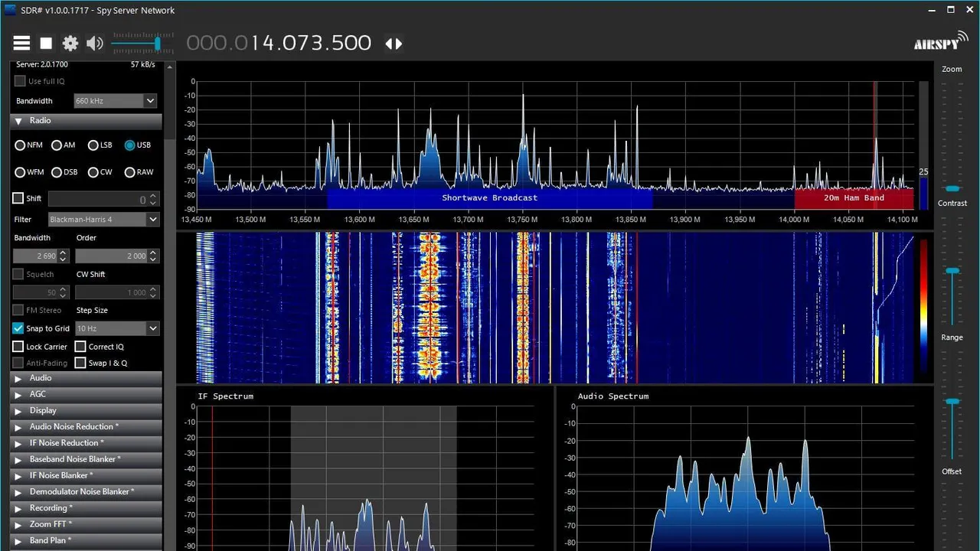The height and width of the screenshot is (551, 980).
Task: Open the Blackman-Harris 4 filter dropdown
Action: 103,220
